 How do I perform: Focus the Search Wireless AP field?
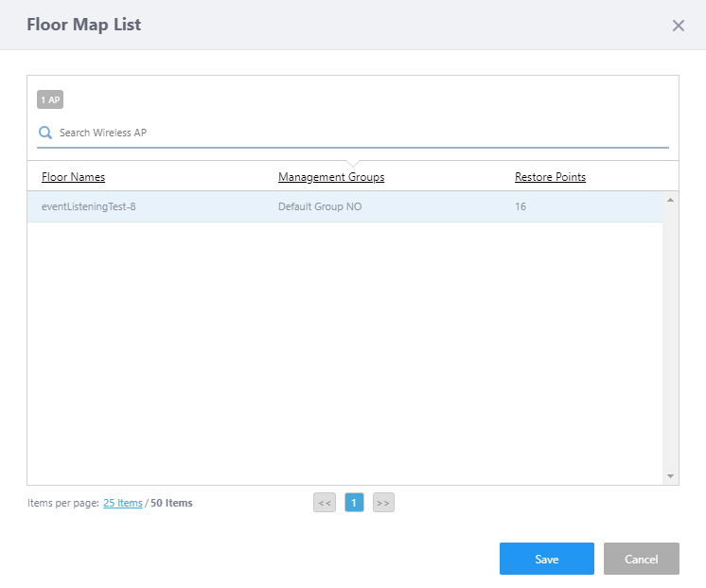(x=360, y=133)
